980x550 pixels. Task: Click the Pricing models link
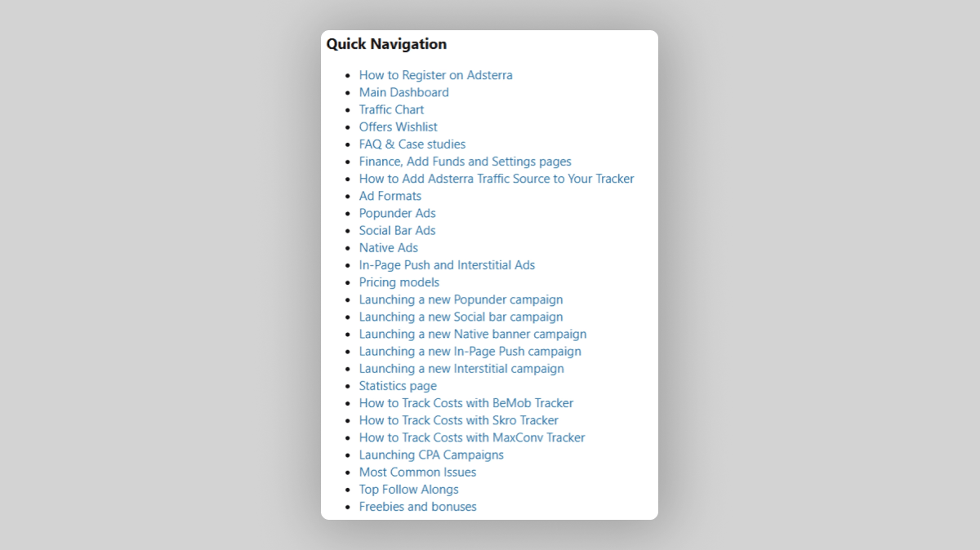click(399, 282)
